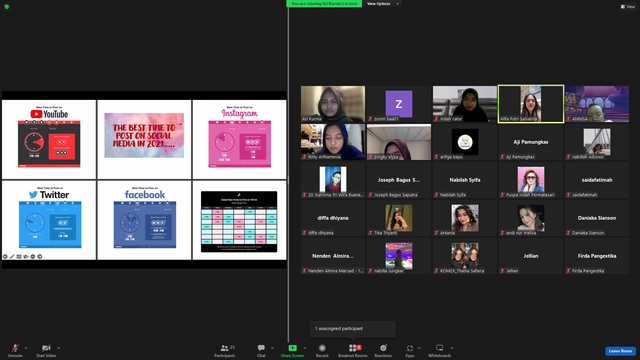Select Nenden Almira Marsad's tile
Image resolution: width=640 pixels, height=360 pixels.
tap(333, 256)
